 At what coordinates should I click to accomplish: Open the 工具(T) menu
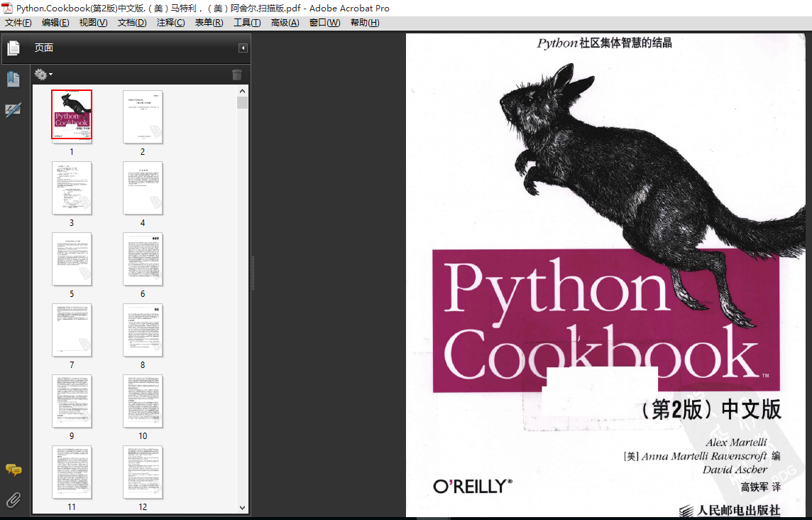click(x=247, y=22)
